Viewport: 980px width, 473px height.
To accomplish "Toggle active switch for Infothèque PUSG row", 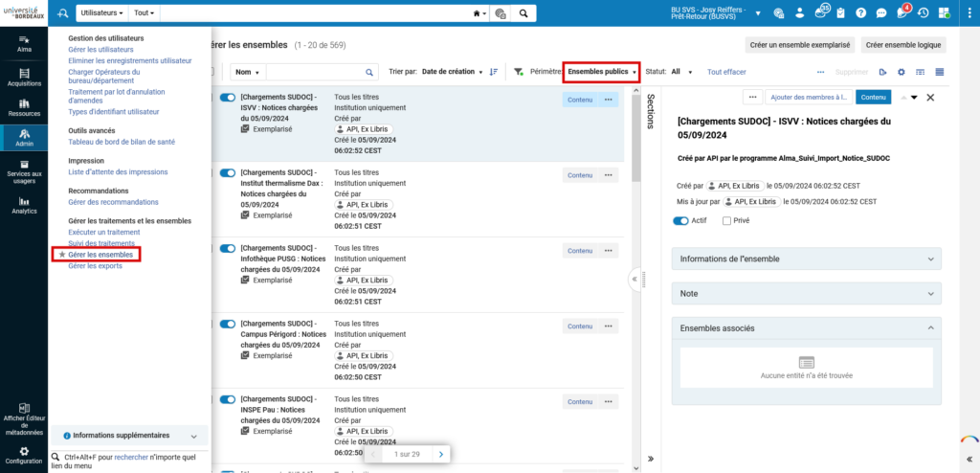I will coord(228,248).
